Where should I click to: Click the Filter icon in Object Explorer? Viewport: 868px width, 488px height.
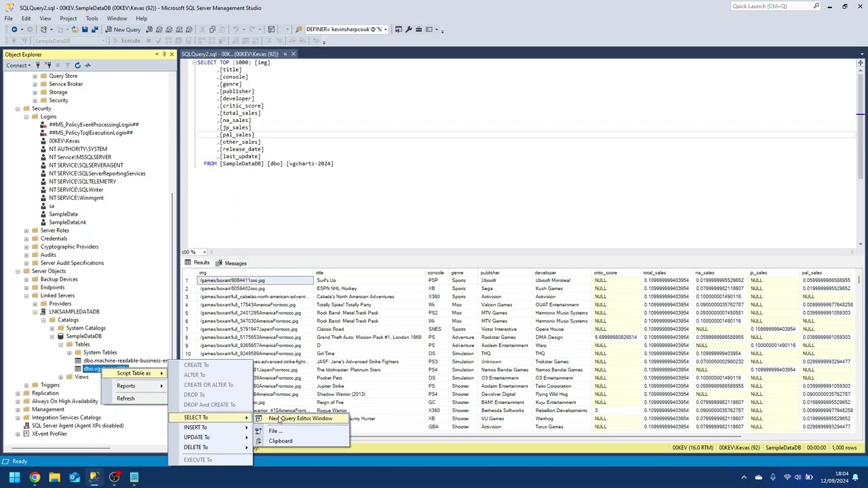pyautogui.click(x=67, y=65)
